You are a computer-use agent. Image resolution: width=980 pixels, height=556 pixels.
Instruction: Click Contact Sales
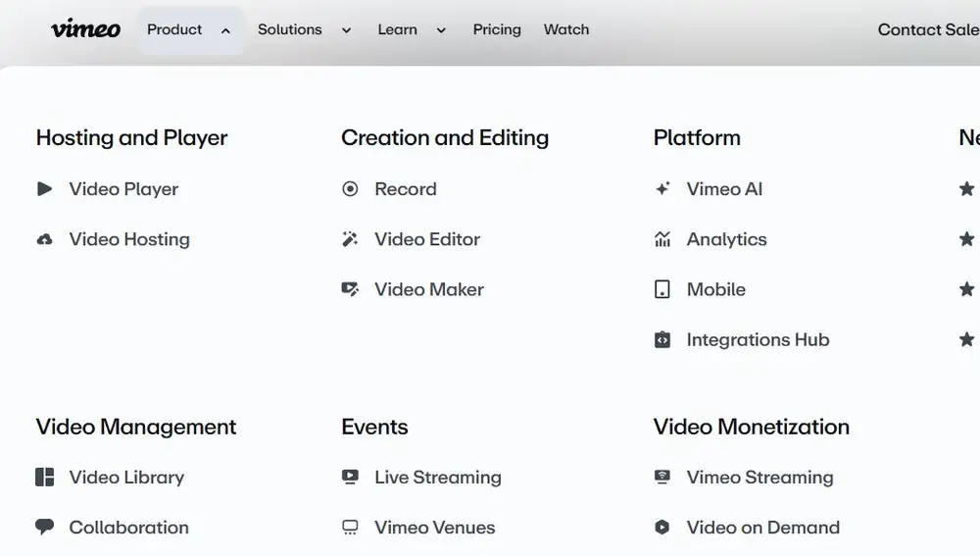point(929,29)
